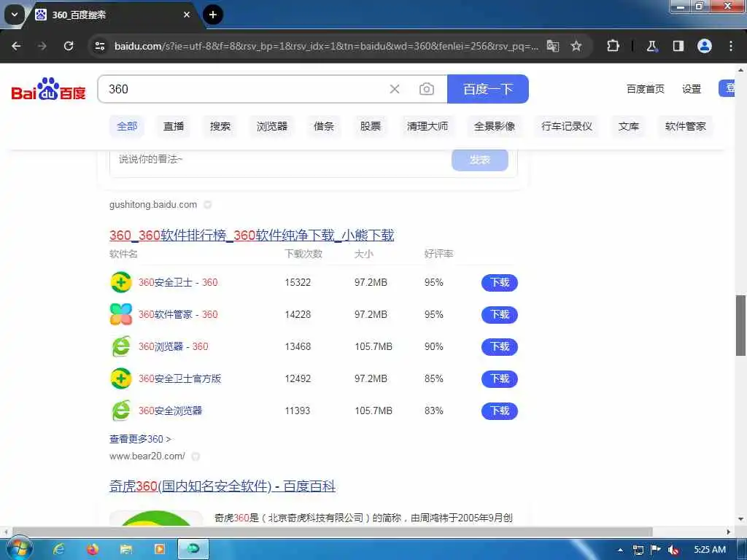Click the 发表 post button
Viewport: 747px width, 560px height.
point(480,160)
